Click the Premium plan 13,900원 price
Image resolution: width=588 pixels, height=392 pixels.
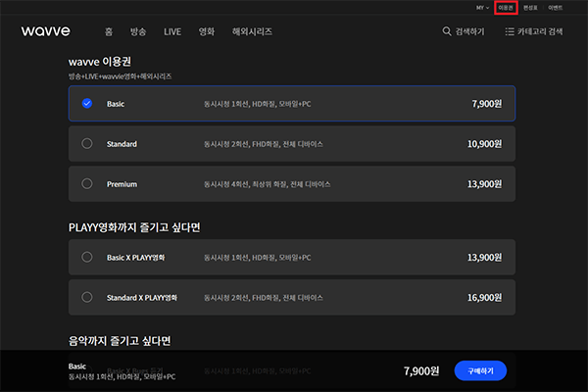pyautogui.click(x=484, y=184)
